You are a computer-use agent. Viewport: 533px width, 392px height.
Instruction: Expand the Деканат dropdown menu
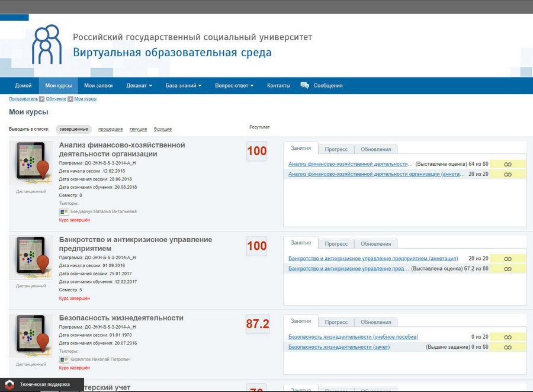tap(139, 86)
